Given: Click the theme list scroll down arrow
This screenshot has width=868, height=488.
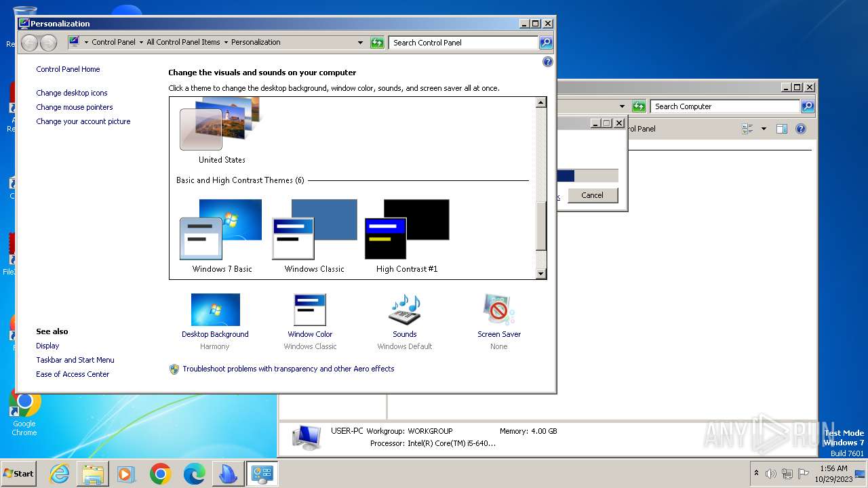Looking at the screenshot, I should pos(540,274).
